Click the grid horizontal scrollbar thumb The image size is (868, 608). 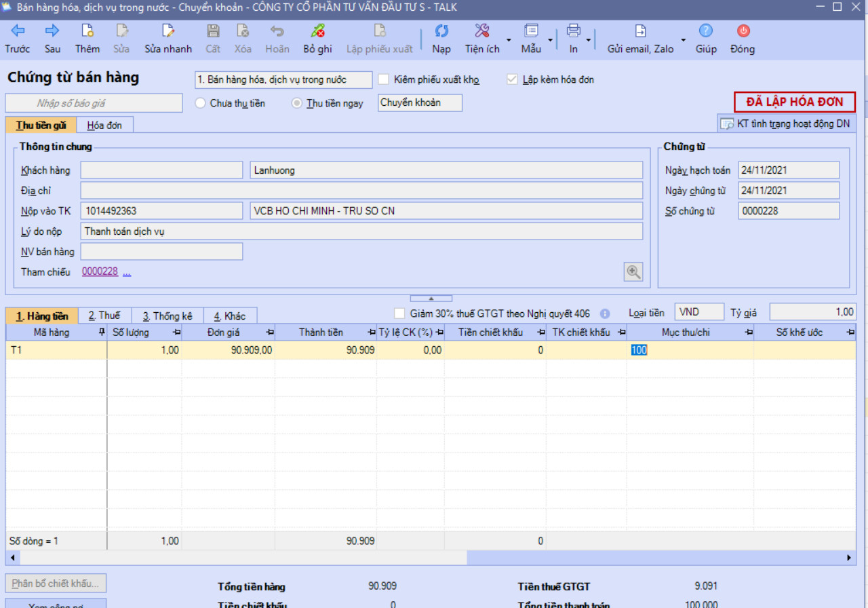(243, 558)
